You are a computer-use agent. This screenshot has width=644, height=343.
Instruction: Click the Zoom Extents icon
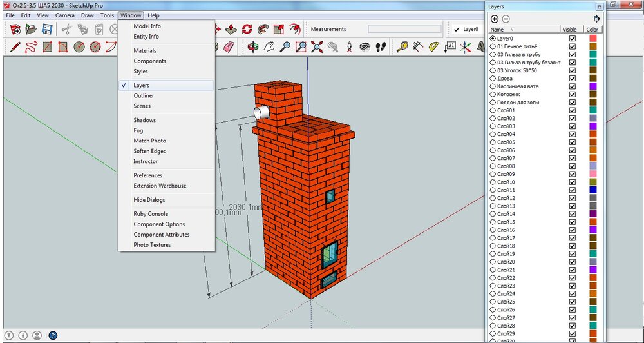(317, 46)
